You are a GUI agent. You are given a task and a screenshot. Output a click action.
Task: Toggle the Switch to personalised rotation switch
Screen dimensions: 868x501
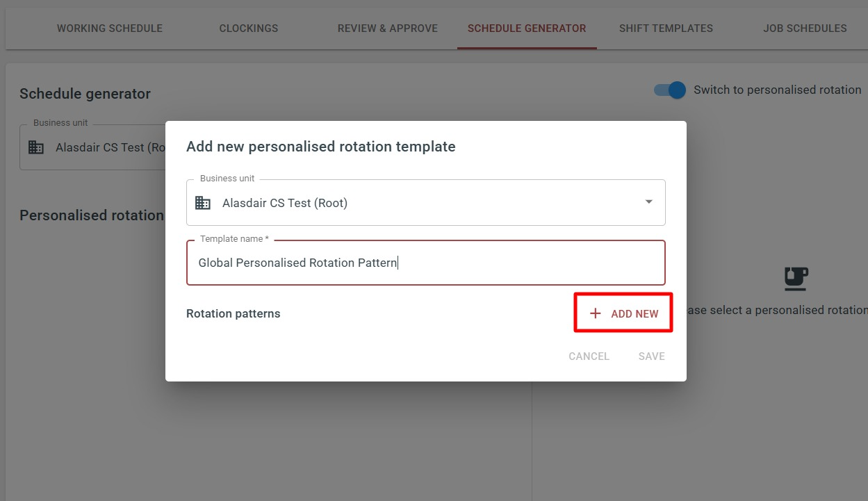point(670,90)
